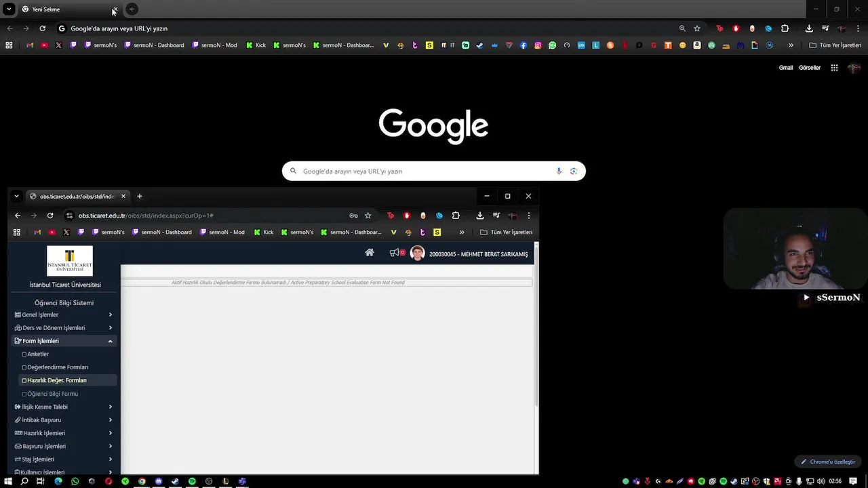This screenshot has height=488, width=868.
Task: Open notification center in system tray
Action: [x=853, y=481]
